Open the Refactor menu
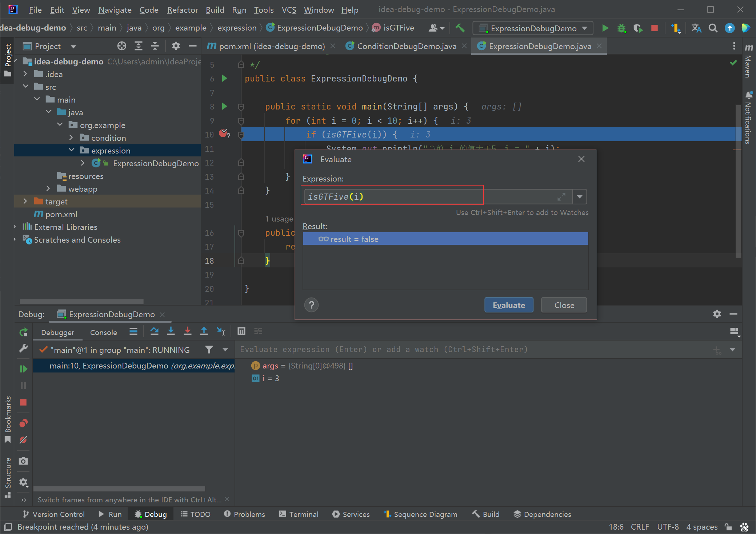This screenshot has width=756, height=534. [x=182, y=10]
